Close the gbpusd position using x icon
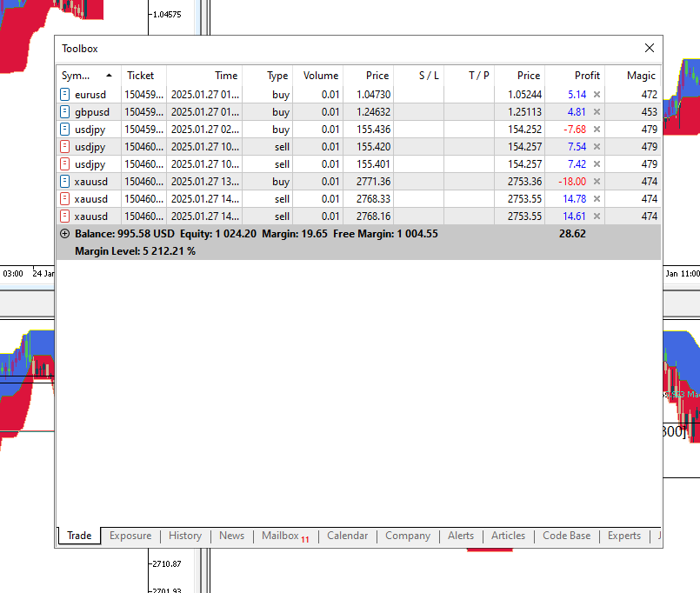 pyautogui.click(x=597, y=112)
